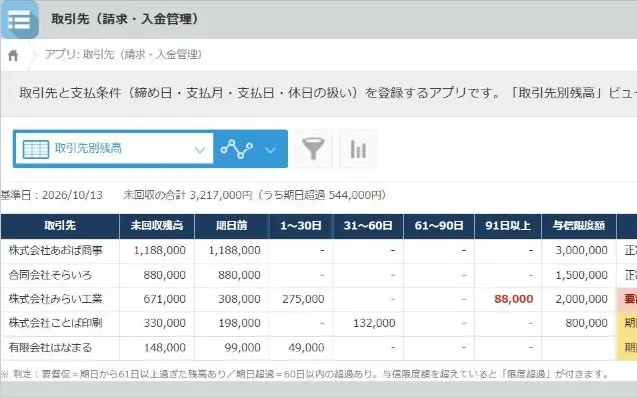The width and height of the screenshot is (637, 398).
Task: Click 1,500,000 credit limit for そらいろ
Action: (x=581, y=275)
